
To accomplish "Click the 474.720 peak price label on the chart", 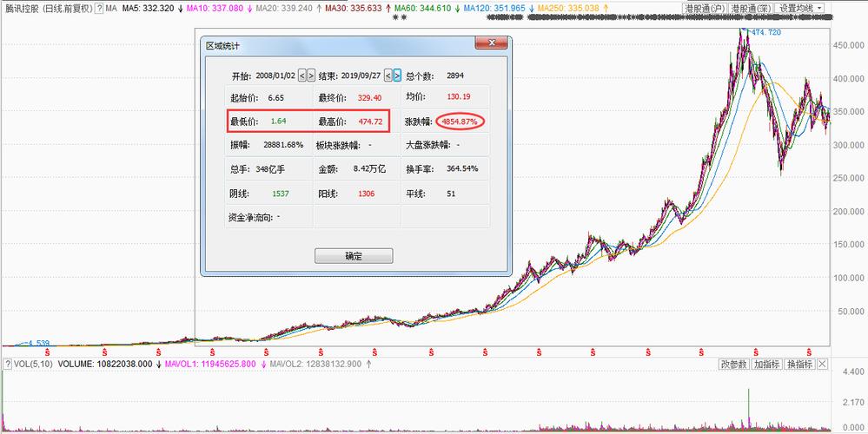I will tap(765, 33).
